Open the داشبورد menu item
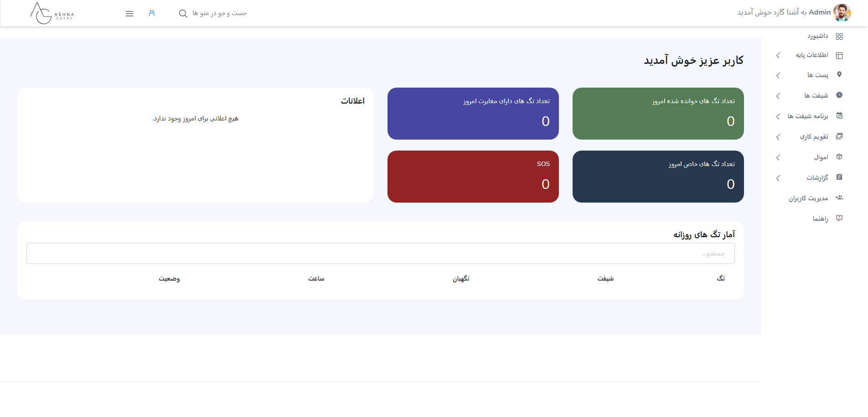This screenshot has width=868, height=417. coord(818,36)
